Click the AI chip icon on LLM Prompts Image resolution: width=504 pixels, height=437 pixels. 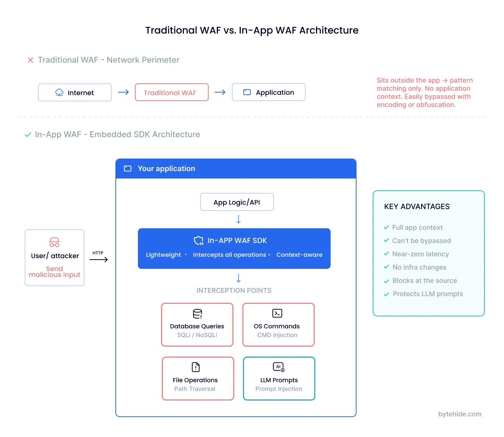pyautogui.click(x=278, y=367)
